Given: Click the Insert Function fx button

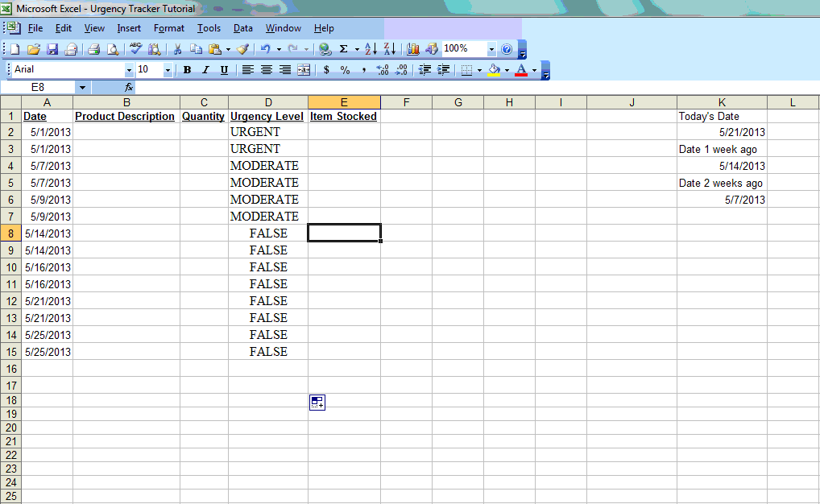Looking at the screenshot, I should [x=129, y=87].
